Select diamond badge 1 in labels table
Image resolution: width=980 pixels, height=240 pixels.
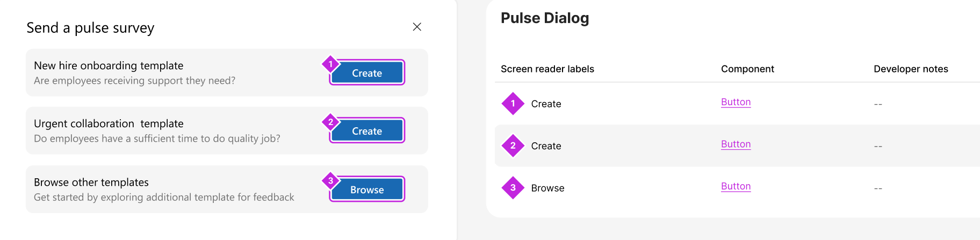click(513, 104)
